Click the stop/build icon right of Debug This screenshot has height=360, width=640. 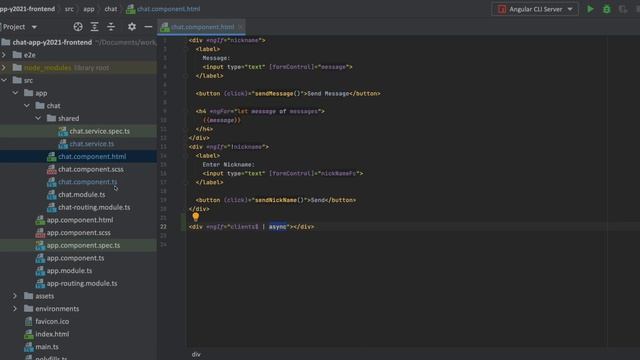[x=622, y=9]
